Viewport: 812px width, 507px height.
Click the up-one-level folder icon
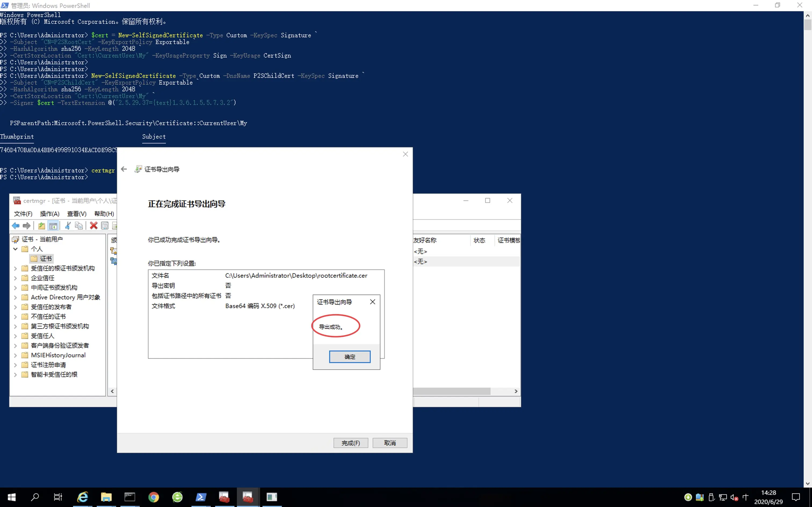(x=42, y=226)
